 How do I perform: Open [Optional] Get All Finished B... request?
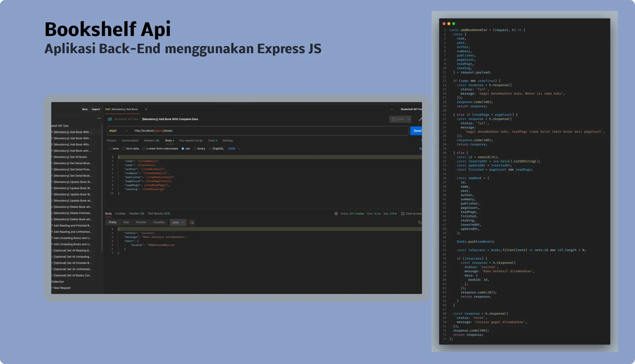(72, 263)
